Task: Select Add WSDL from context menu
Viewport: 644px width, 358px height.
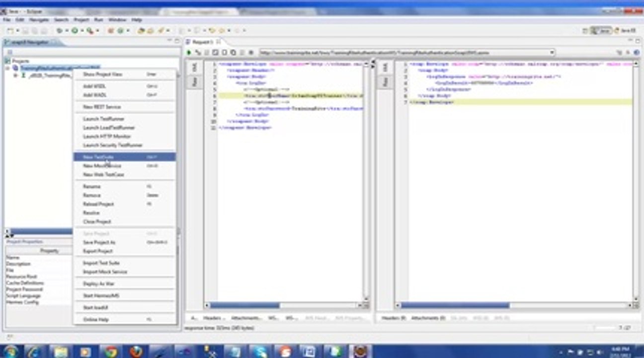Action: 124,86
